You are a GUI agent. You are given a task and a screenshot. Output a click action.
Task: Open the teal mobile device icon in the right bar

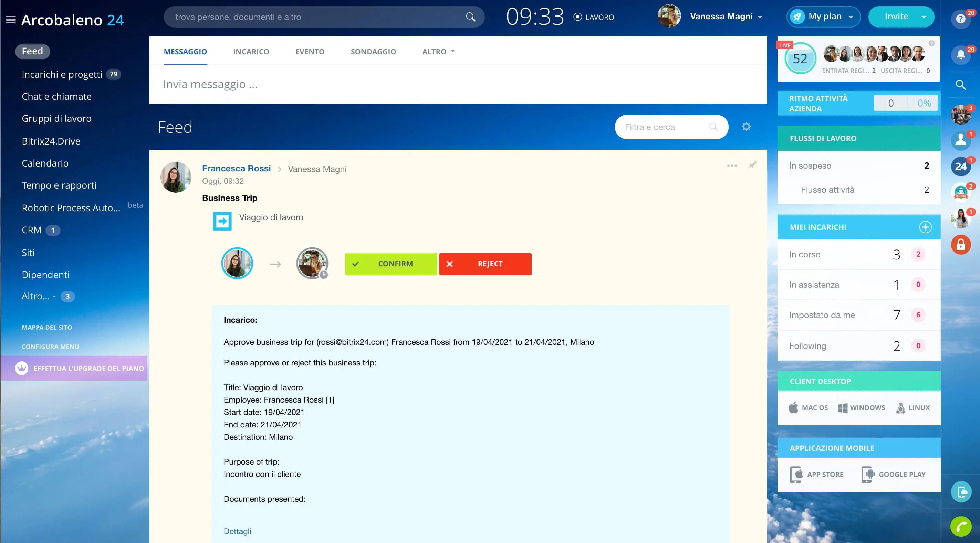[961, 492]
